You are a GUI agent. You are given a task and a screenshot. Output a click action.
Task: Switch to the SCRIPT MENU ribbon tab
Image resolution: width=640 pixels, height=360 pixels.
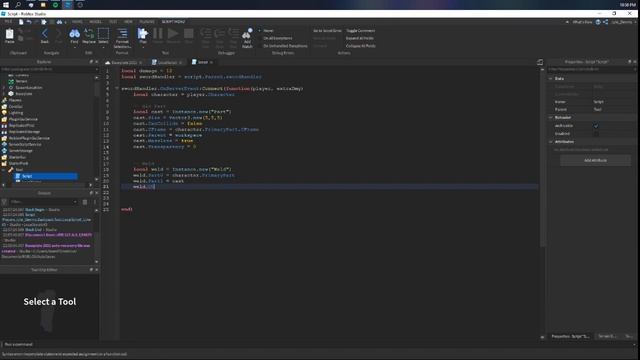pos(173,22)
